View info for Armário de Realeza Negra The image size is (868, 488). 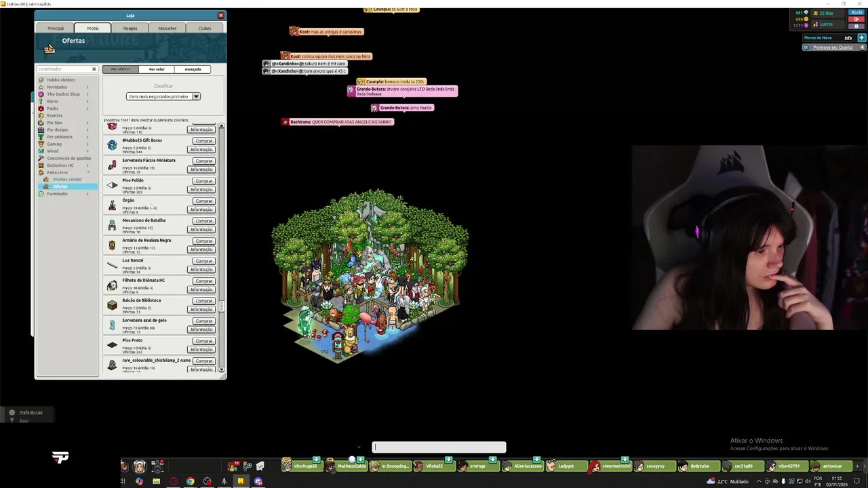click(201, 249)
